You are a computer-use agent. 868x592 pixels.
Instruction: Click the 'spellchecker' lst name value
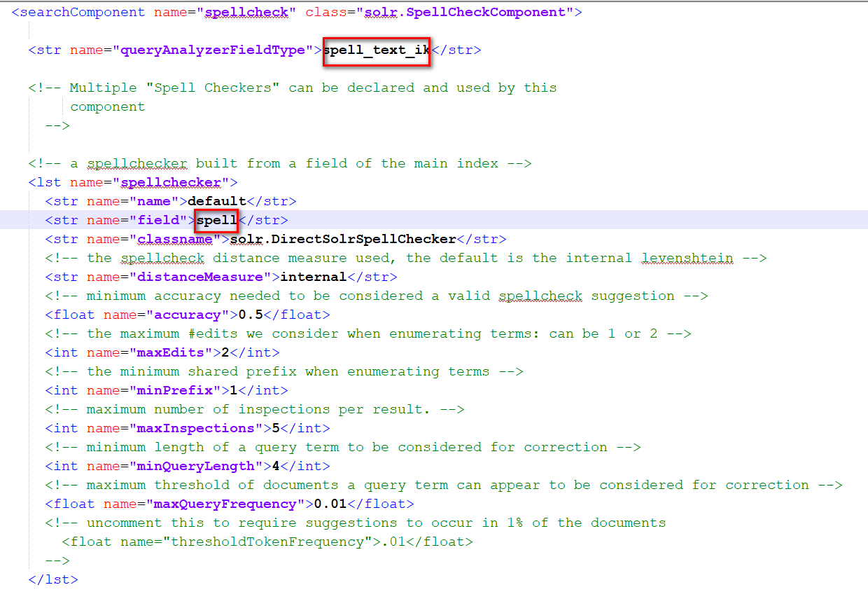170,183
